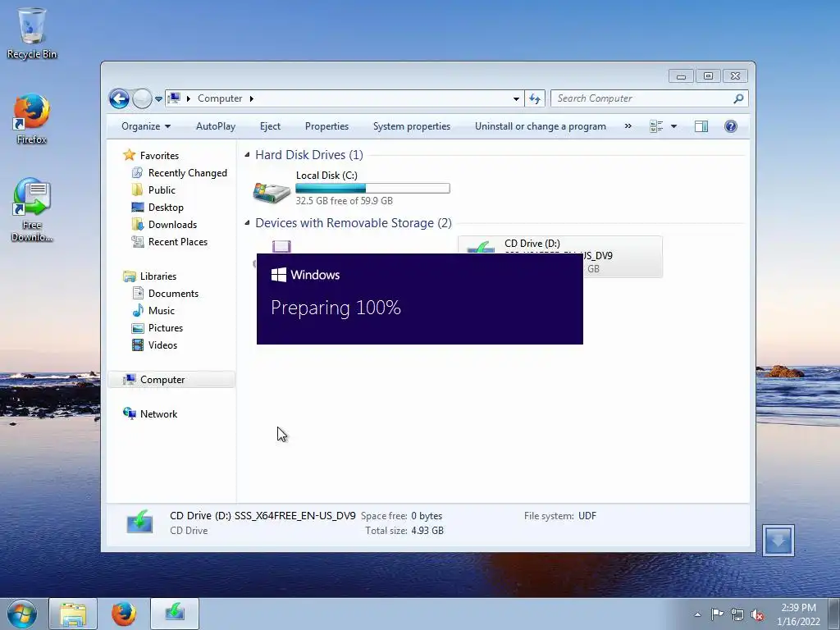Screen dimensions: 840x630
Task: Click the Windows logo in setup splash
Action: 279,275
